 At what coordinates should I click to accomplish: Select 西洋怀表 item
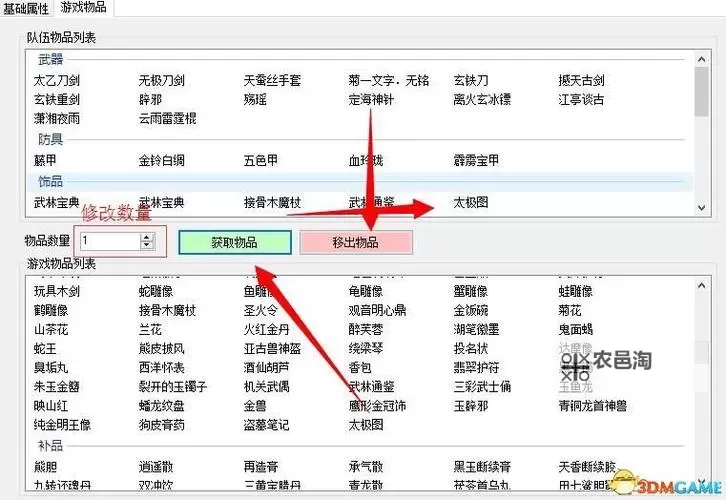162,368
